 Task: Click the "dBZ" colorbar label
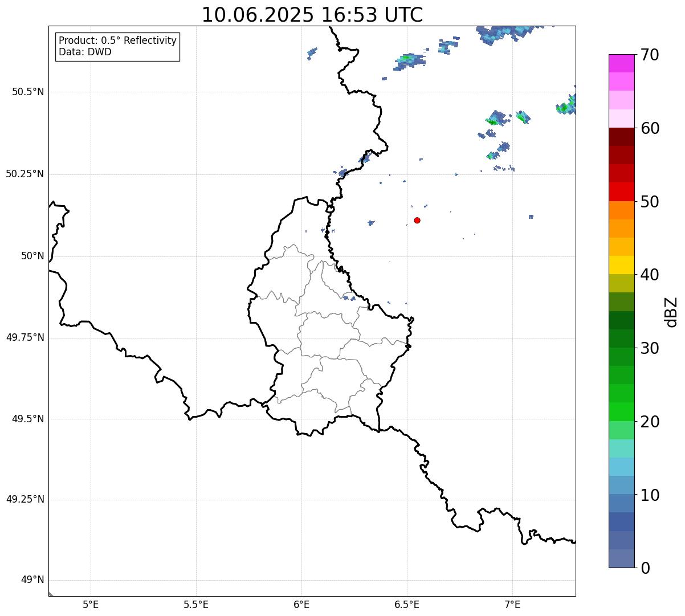pyautogui.click(x=671, y=312)
